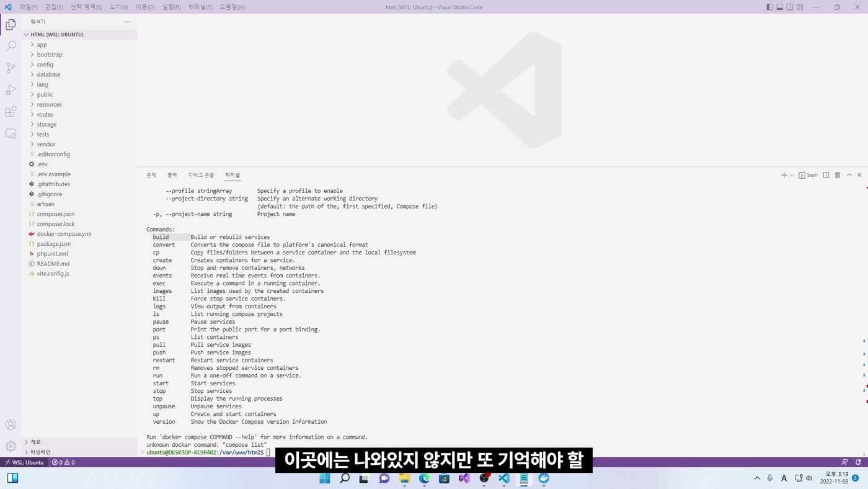This screenshot has height=489, width=868.
Task: Open the 터미널(T) menu
Action: (201, 7)
